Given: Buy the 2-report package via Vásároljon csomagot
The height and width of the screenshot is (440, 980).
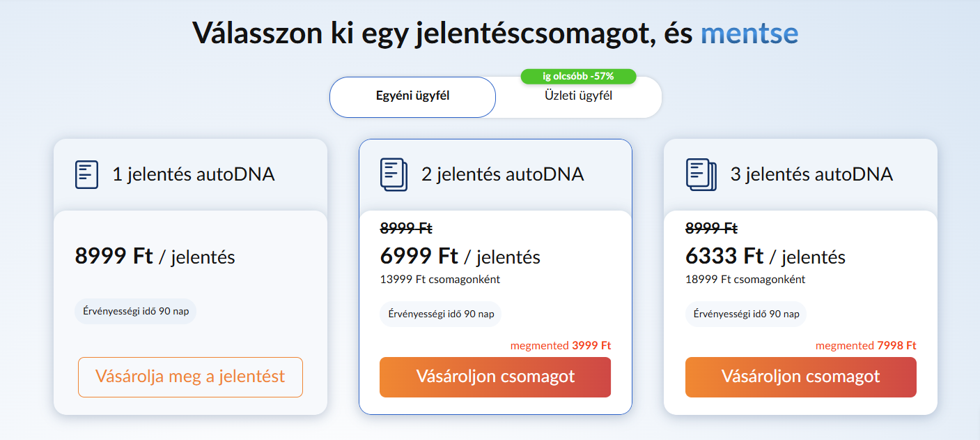Looking at the screenshot, I should click(495, 377).
